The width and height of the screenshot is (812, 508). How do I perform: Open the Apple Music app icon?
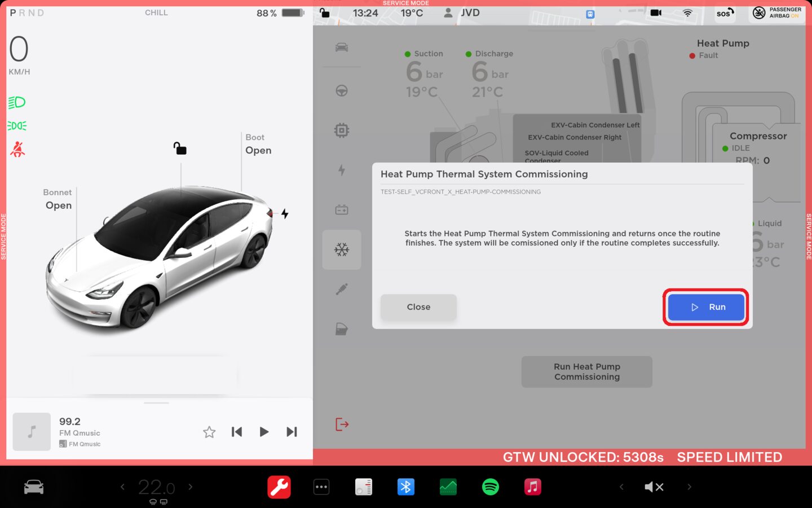[533, 487]
